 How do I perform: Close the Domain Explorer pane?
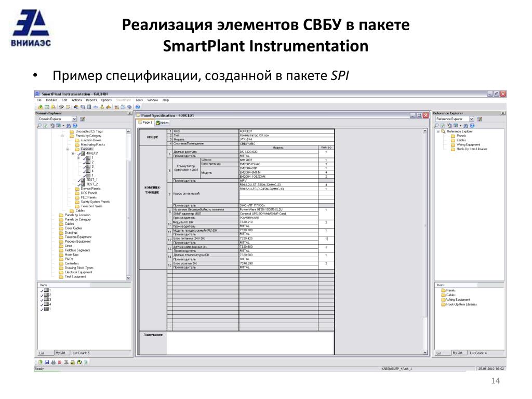click(129, 113)
